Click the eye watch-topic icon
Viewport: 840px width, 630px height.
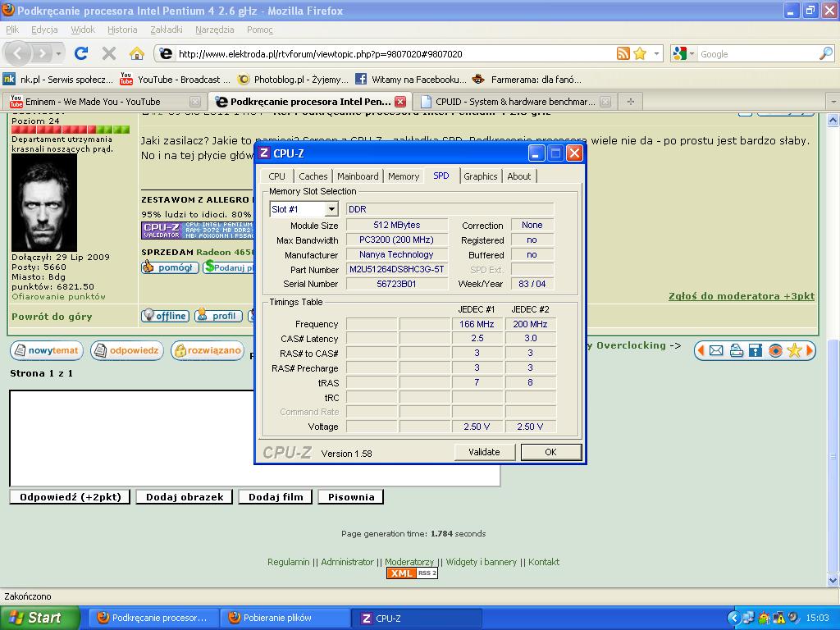[x=774, y=351]
